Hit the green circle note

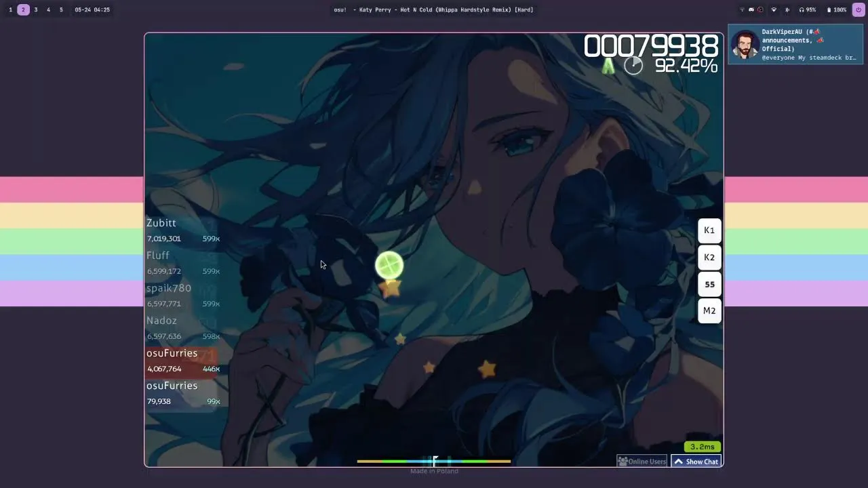click(389, 266)
